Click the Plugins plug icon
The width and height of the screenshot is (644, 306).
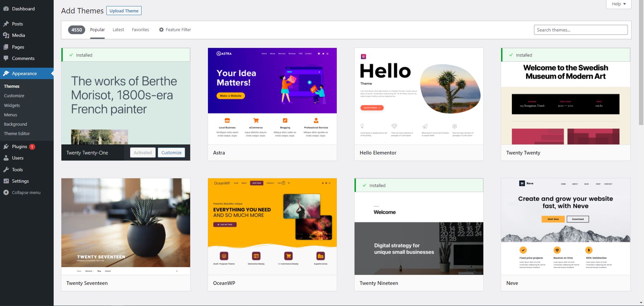click(x=6, y=146)
